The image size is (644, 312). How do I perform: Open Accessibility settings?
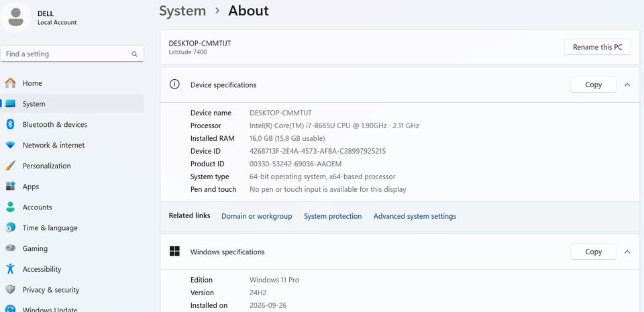click(x=72, y=269)
